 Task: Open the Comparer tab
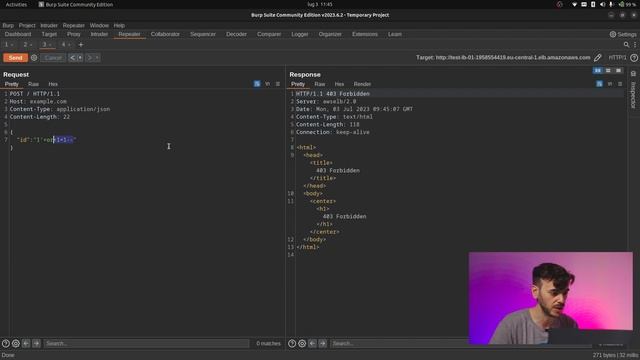(269, 34)
